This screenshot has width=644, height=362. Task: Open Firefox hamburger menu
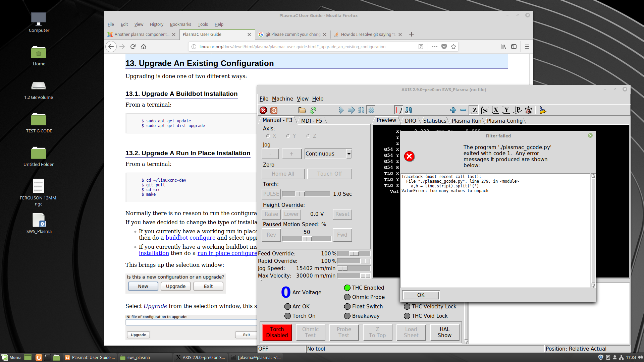pos(527,47)
